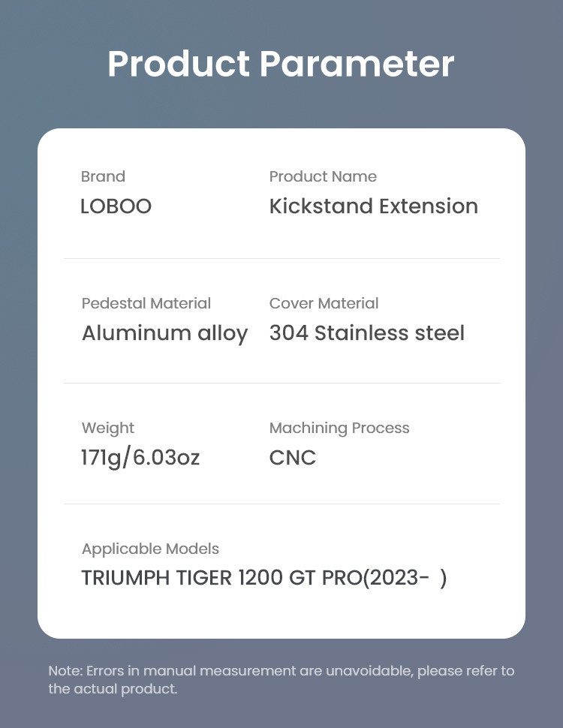Click the Product Parameter heading
This screenshot has width=563, height=728.
click(281, 65)
